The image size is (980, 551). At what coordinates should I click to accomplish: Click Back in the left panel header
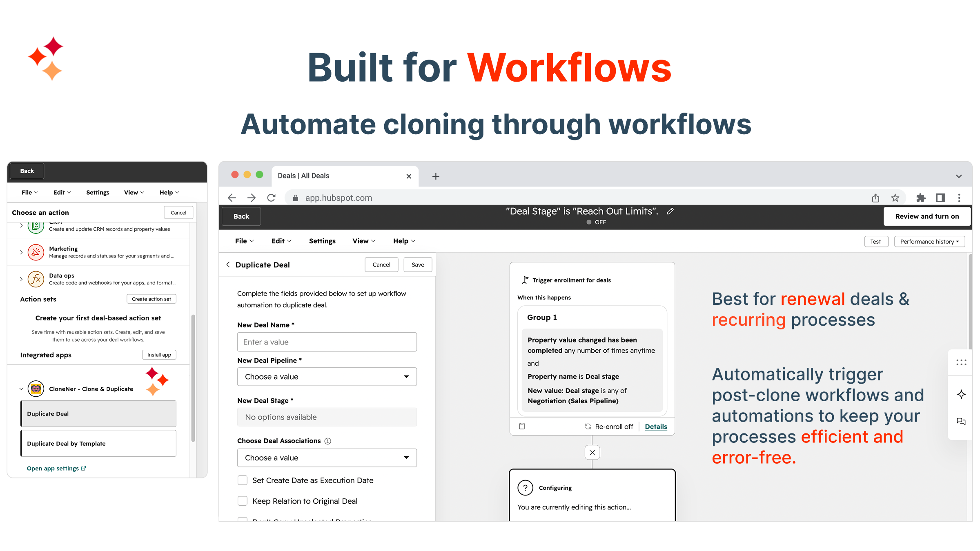click(27, 171)
